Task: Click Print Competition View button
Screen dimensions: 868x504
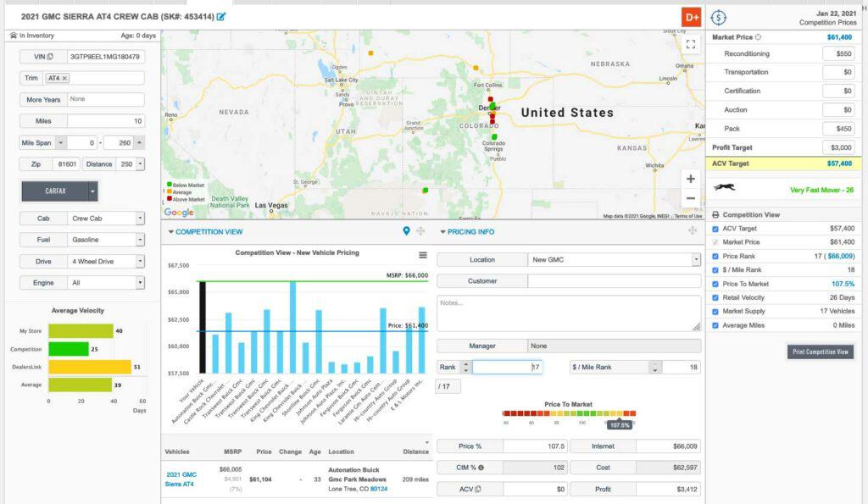Action: click(x=821, y=352)
